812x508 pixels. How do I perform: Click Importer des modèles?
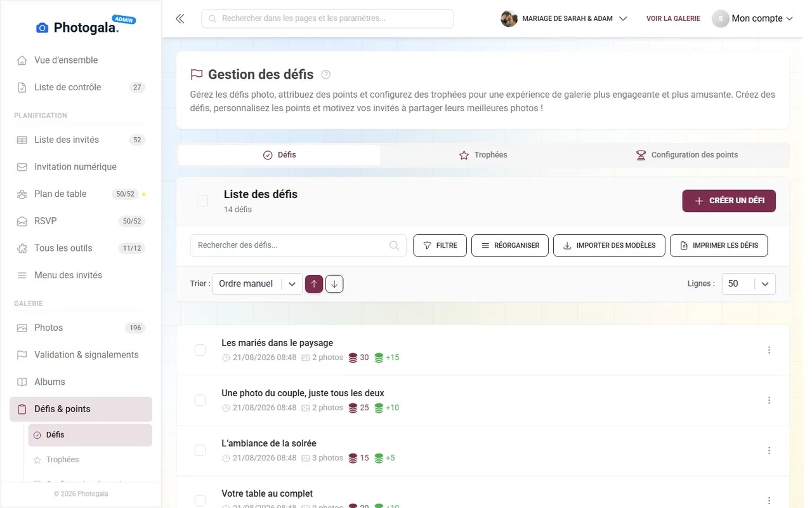coord(609,246)
